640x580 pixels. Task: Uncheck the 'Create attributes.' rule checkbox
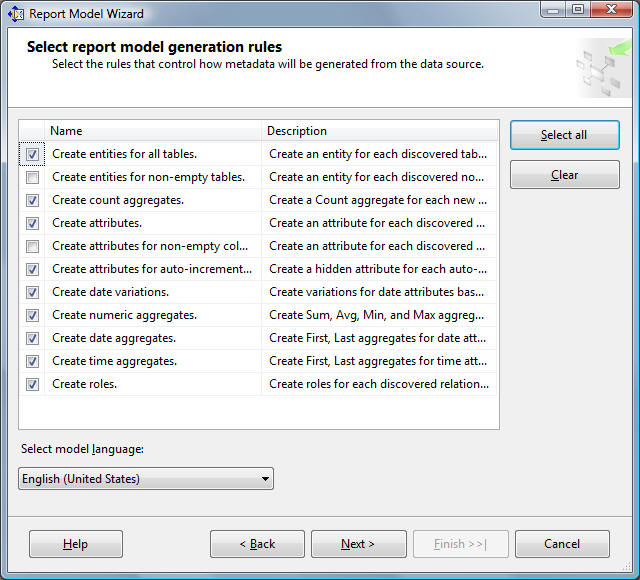pyautogui.click(x=33, y=223)
